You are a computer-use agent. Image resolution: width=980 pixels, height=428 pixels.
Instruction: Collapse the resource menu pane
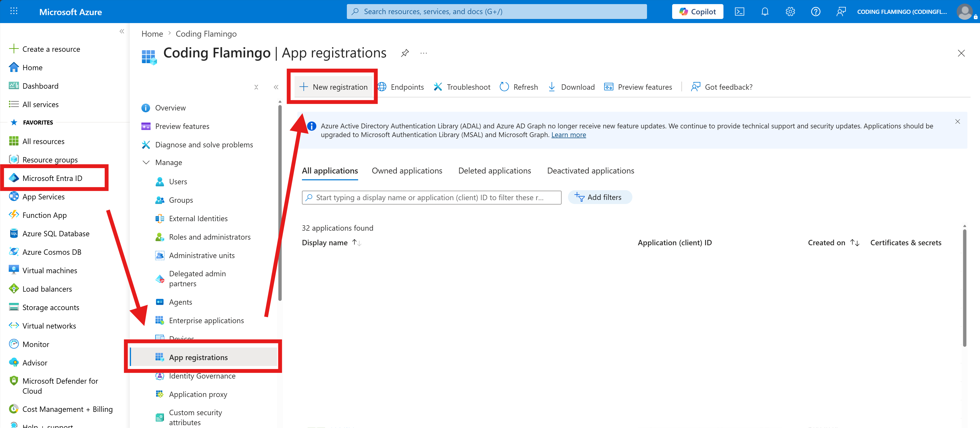tap(276, 87)
